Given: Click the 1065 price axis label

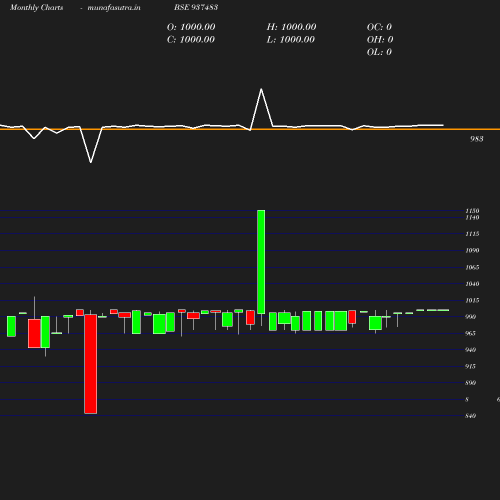Looking at the screenshot, I should (472, 267).
